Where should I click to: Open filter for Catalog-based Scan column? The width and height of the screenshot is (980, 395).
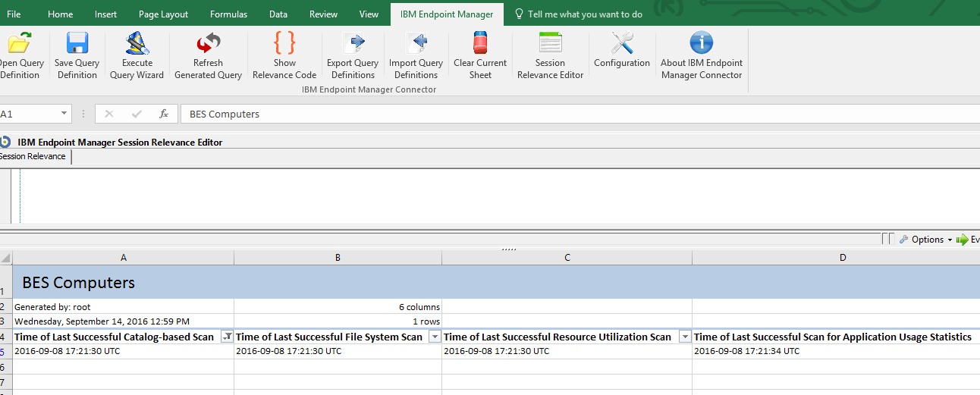click(227, 337)
